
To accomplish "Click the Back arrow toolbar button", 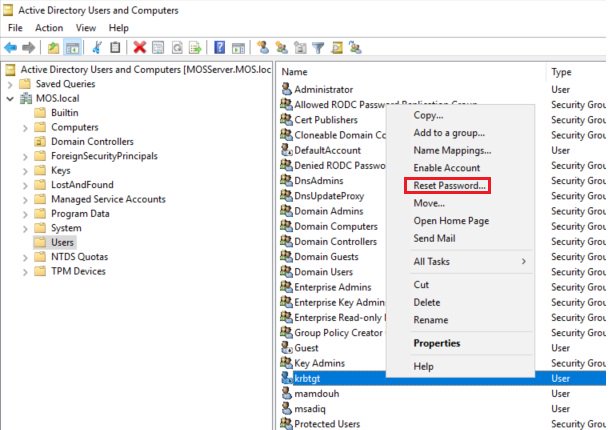I will (x=11, y=48).
